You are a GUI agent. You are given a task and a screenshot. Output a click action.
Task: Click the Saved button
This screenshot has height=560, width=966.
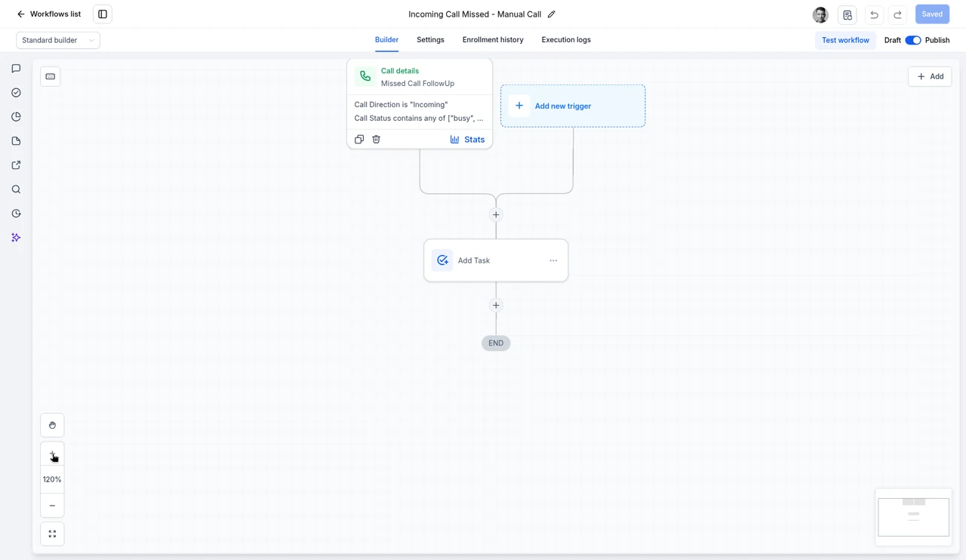click(x=932, y=14)
